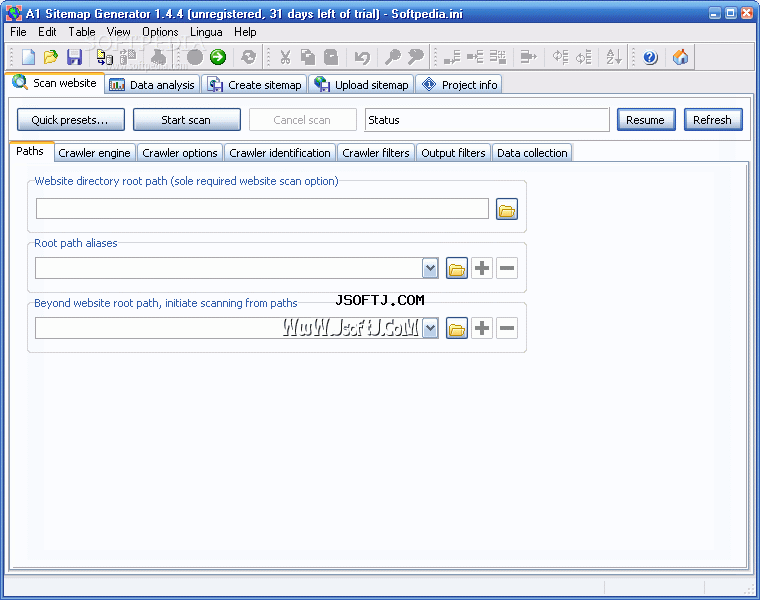This screenshot has width=760, height=600.
Task: Click the A-Z sort icon
Action: [x=614, y=57]
